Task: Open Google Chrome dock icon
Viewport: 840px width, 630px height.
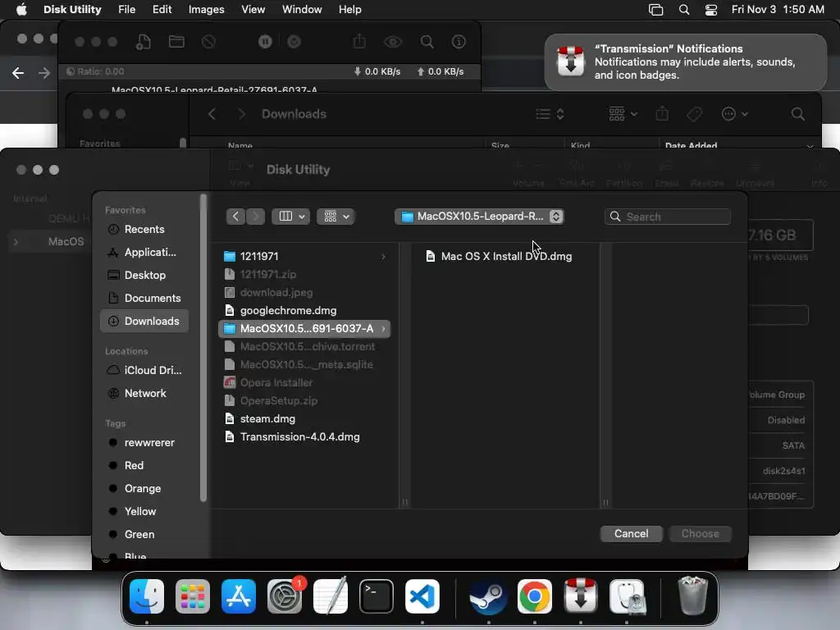Action: click(535, 596)
